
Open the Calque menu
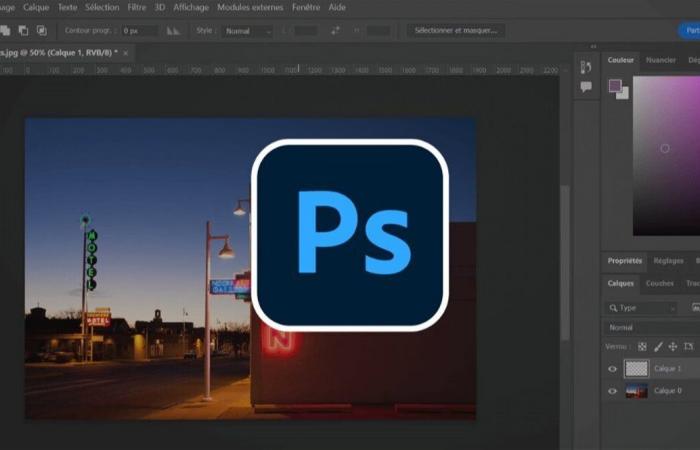point(36,8)
